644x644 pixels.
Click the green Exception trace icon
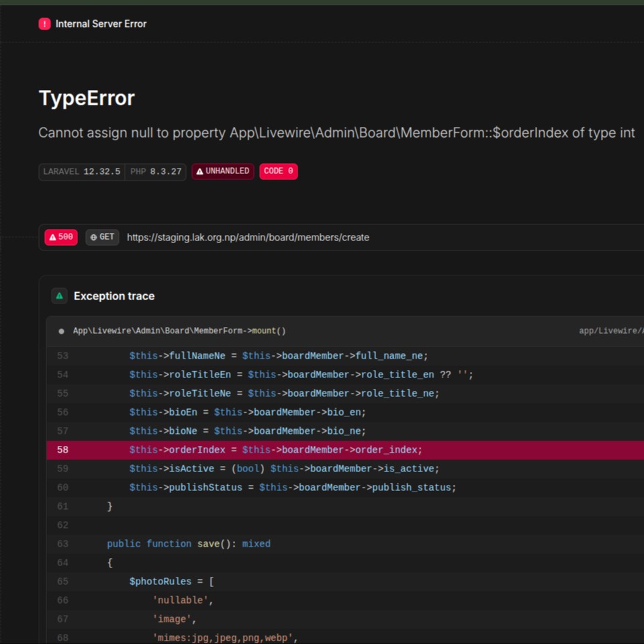[59, 296]
